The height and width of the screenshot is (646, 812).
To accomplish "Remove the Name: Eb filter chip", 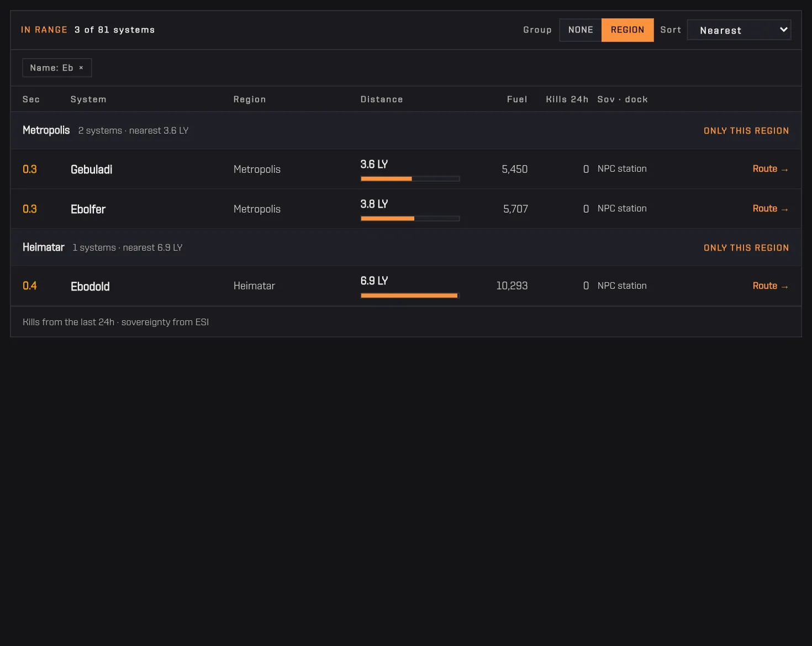I will (81, 68).
